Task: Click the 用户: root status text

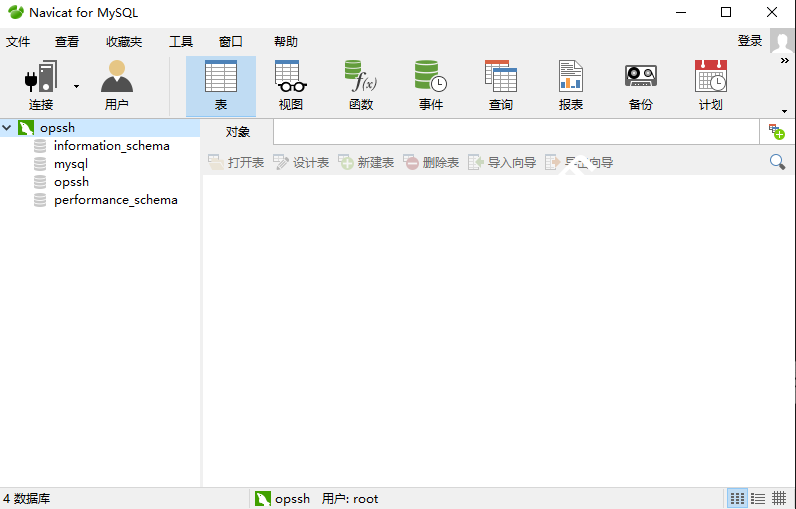Action: point(350,499)
